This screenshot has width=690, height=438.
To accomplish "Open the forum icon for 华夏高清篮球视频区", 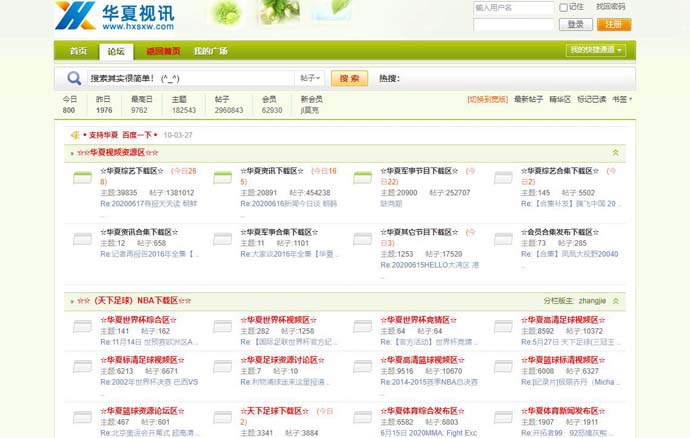I will pyautogui.click(x=363, y=366).
